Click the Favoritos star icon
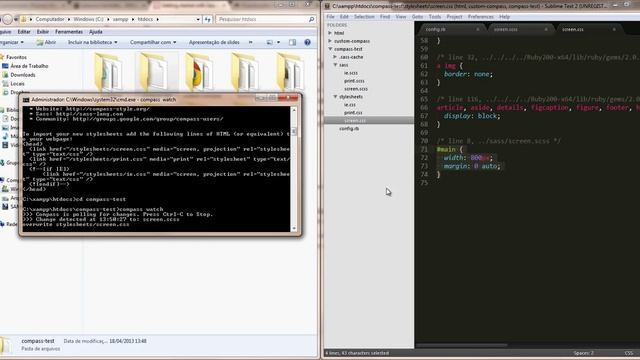This screenshot has height=360, width=640. [x=2, y=57]
